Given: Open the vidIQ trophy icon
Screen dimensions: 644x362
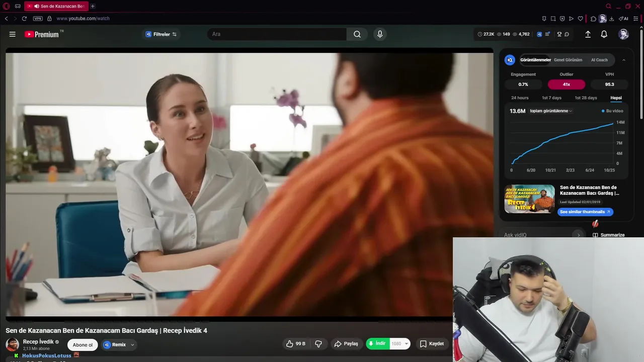Looking at the screenshot, I should (559, 34).
